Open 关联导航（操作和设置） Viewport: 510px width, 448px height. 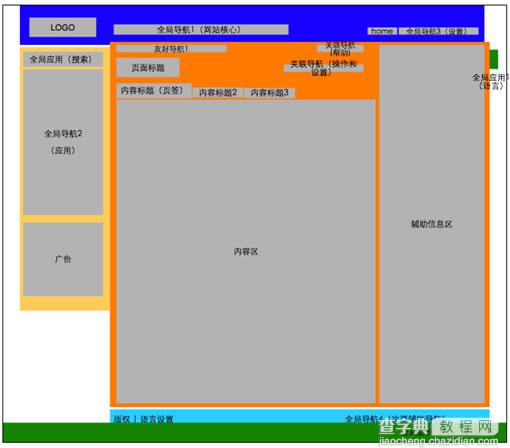(324, 68)
